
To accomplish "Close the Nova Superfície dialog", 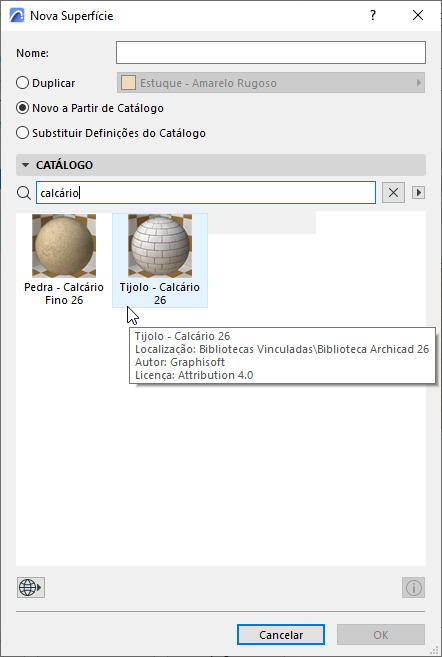I will pos(418,16).
